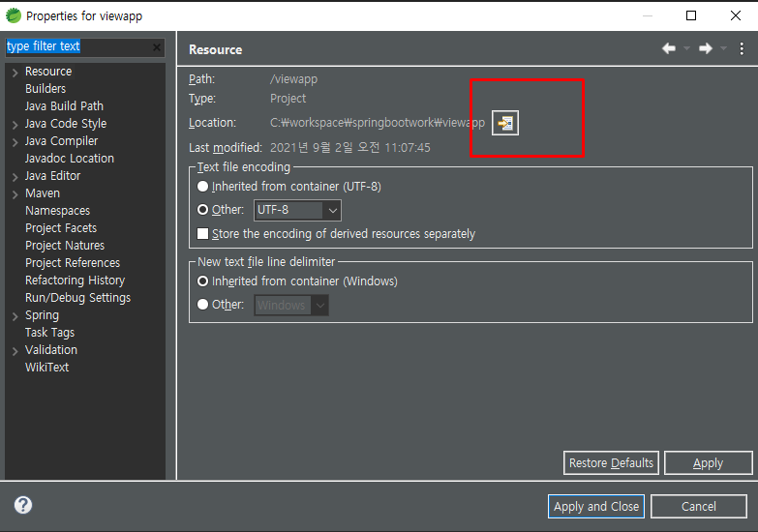This screenshot has height=532, width=758.
Task: Click the Spring leaf window icon
Action: pyautogui.click(x=14, y=15)
